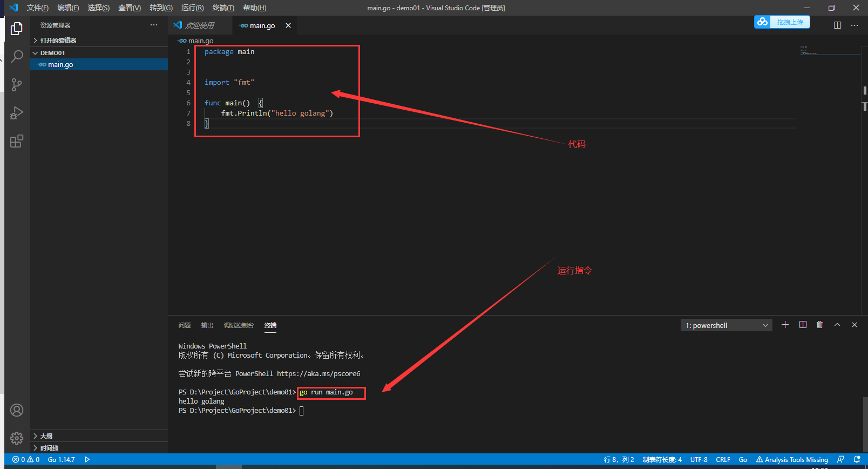Open the Explorer view in activity bar
Viewport: 868px width, 469px height.
pyautogui.click(x=17, y=29)
